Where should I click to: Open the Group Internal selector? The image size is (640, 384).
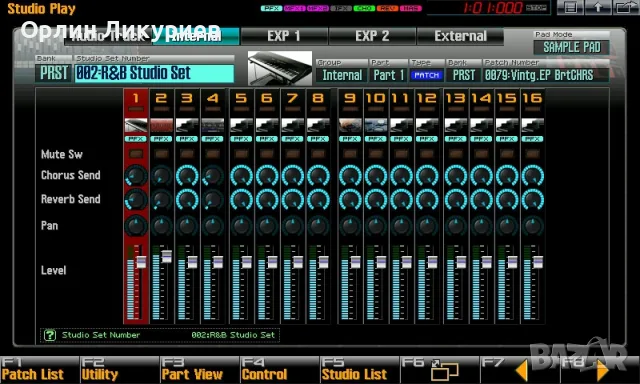tap(342, 75)
